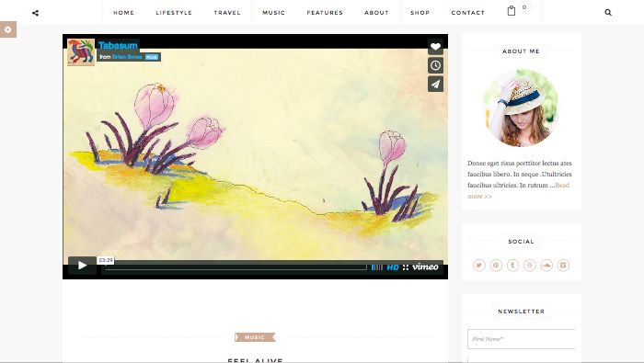The width and height of the screenshot is (644, 363).
Task: Open the SoundCloud social icon
Action: [546, 266]
